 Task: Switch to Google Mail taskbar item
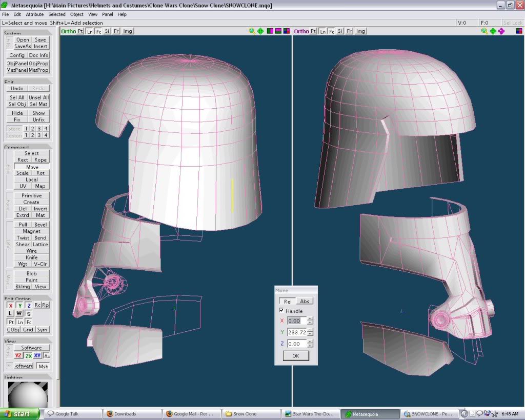(x=192, y=414)
